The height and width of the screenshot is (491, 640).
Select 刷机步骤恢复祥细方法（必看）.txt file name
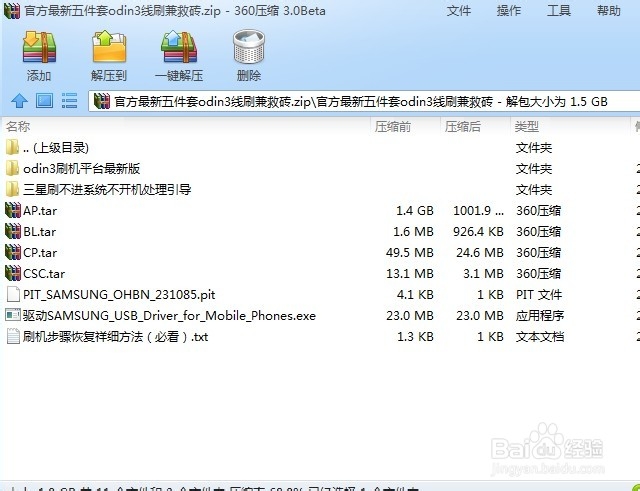116,337
